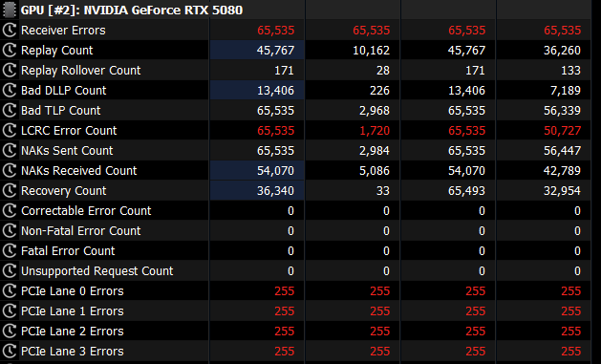
Task: Click the red 1,720 LCRC Error value
Action: coord(375,131)
